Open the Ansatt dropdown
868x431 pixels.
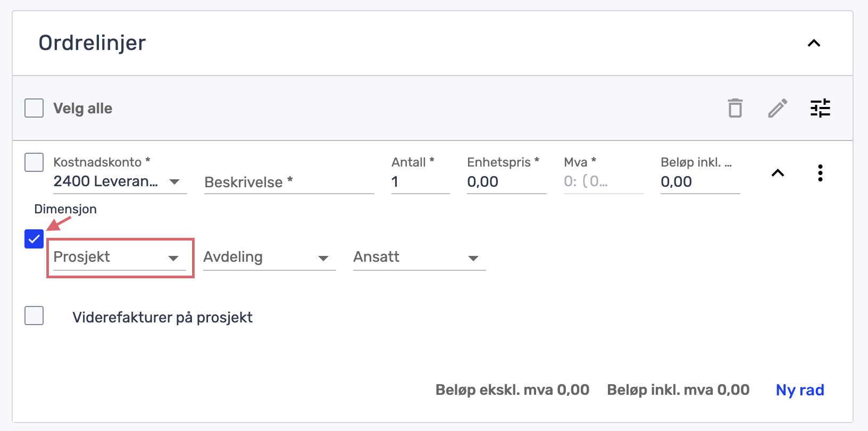(x=419, y=258)
